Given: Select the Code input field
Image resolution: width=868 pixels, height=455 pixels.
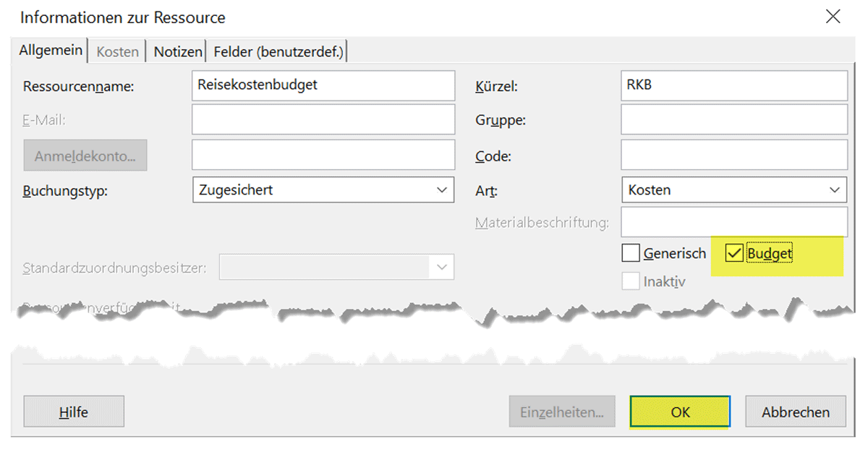Looking at the screenshot, I should point(733,155).
